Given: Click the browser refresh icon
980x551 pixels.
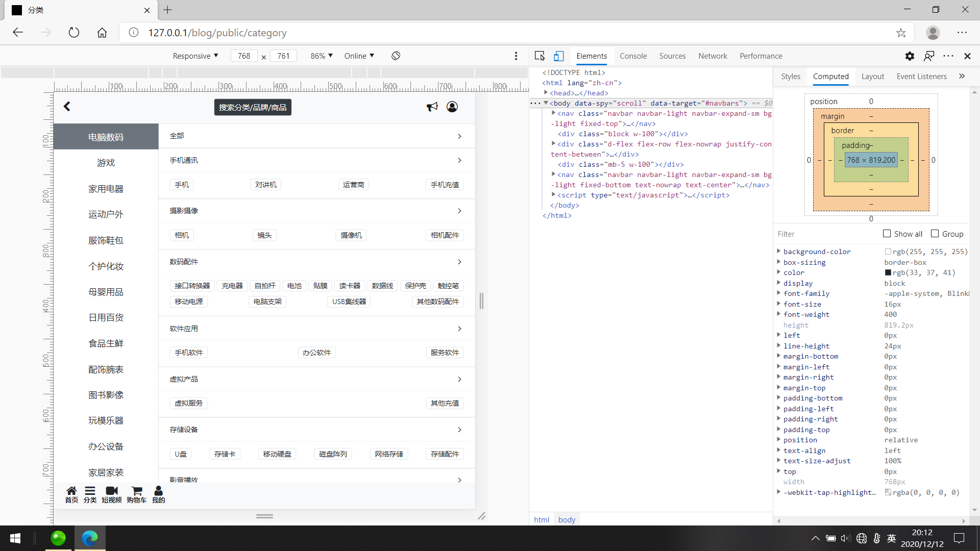Looking at the screenshot, I should coord(74,33).
